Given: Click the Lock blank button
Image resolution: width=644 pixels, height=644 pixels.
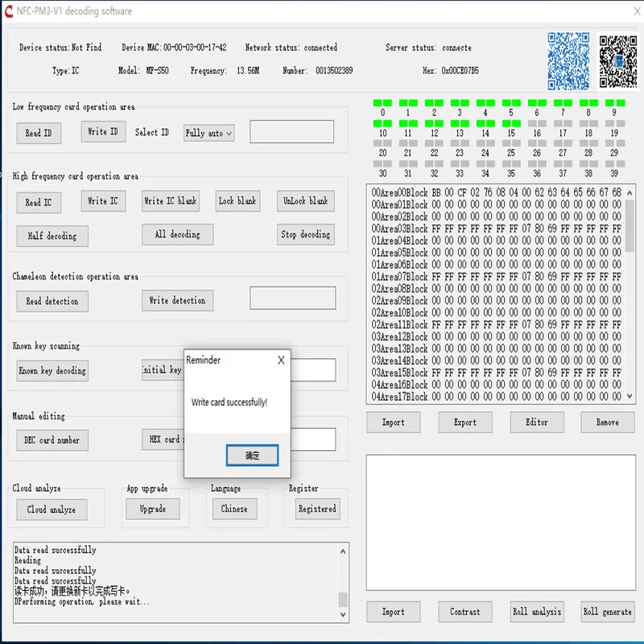Looking at the screenshot, I should coord(237,200).
